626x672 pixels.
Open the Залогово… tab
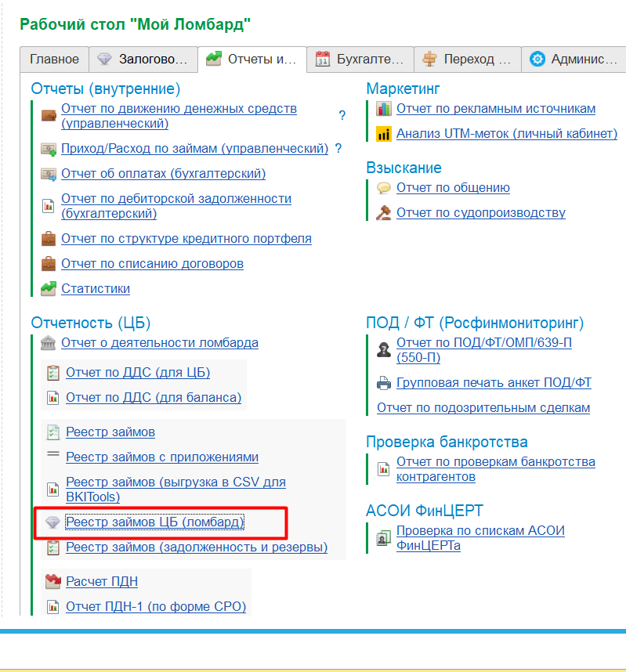143,60
